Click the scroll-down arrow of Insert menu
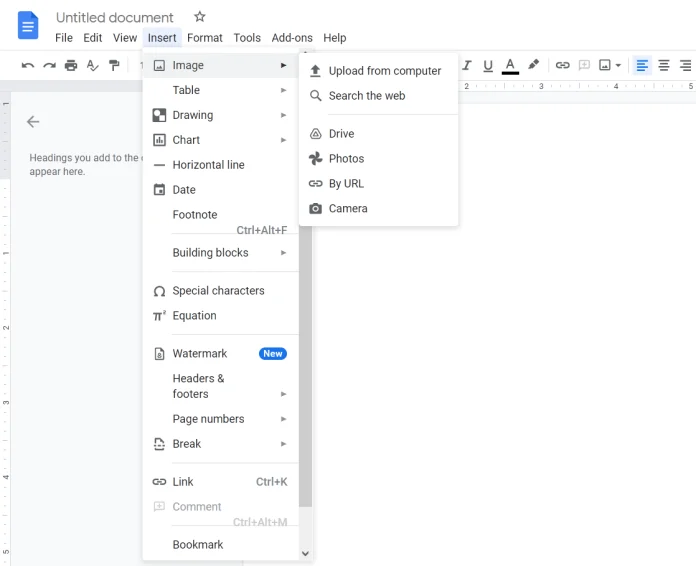This screenshot has width=696, height=566. (x=305, y=553)
